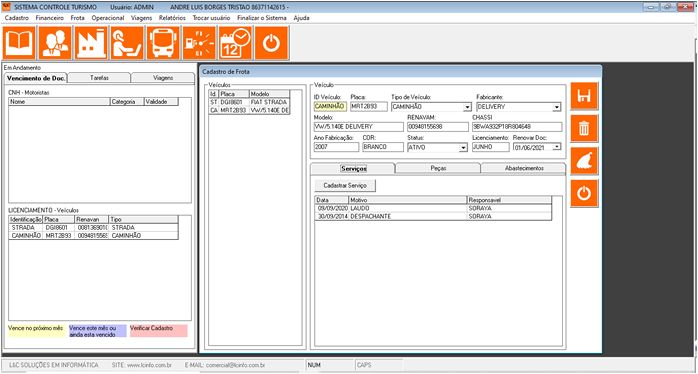Open the Cadastro menu
Screen dimensions: 698x374
(x=16, y=18)
